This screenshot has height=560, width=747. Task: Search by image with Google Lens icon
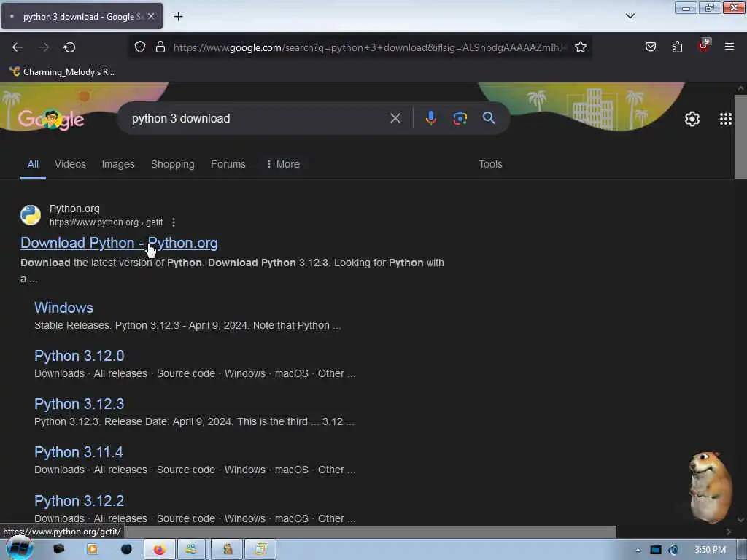coord(460,118)
